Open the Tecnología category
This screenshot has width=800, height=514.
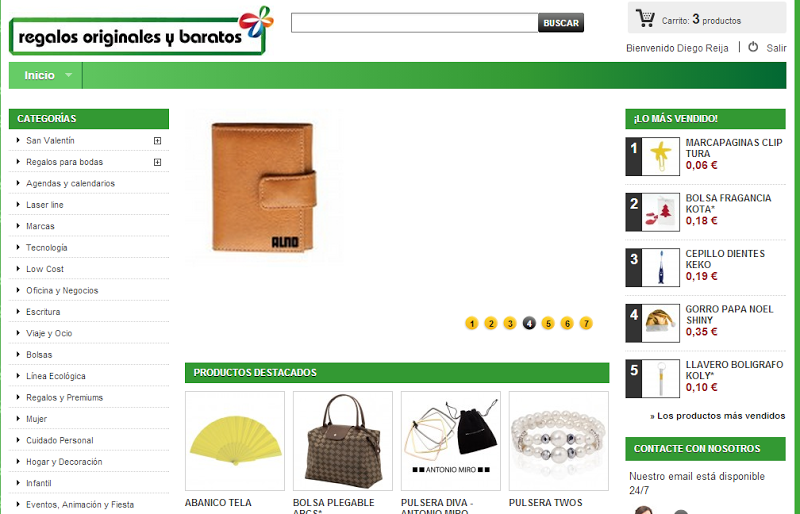[x=46, y=248]
